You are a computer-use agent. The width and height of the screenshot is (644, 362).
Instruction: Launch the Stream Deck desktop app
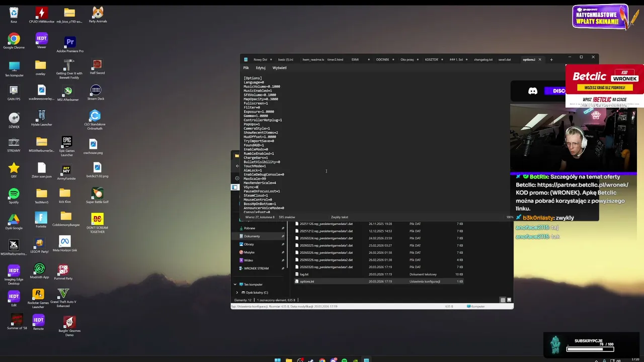tap(96, 93)
